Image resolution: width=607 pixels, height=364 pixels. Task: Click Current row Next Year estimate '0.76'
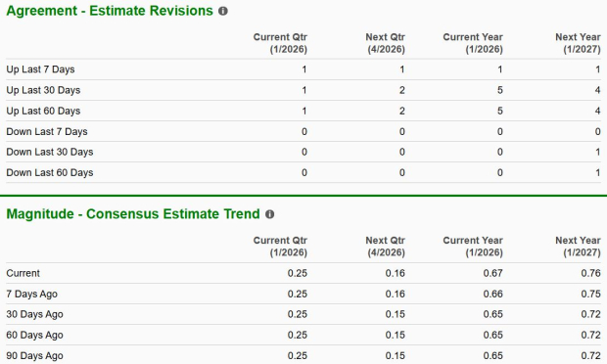pyautogui.click(x=590, y=273)
